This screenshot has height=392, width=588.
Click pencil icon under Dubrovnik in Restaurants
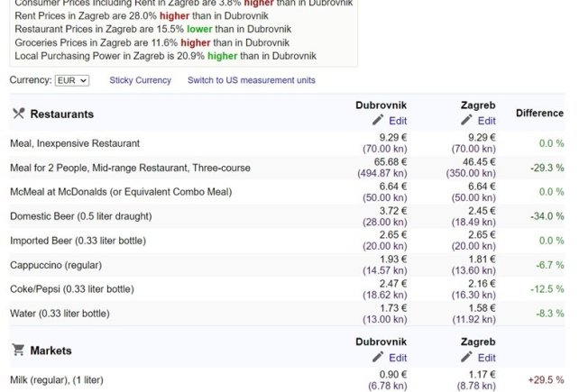378,121
